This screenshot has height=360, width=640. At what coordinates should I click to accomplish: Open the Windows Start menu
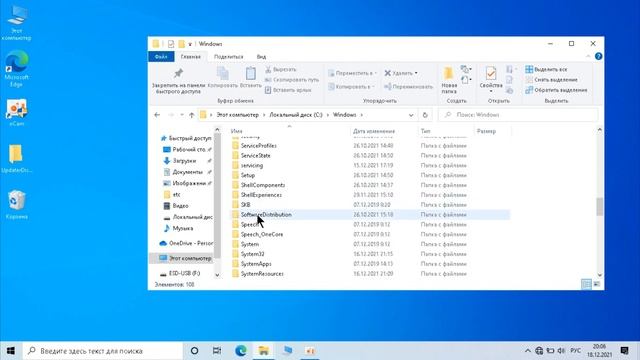[11, 351]
